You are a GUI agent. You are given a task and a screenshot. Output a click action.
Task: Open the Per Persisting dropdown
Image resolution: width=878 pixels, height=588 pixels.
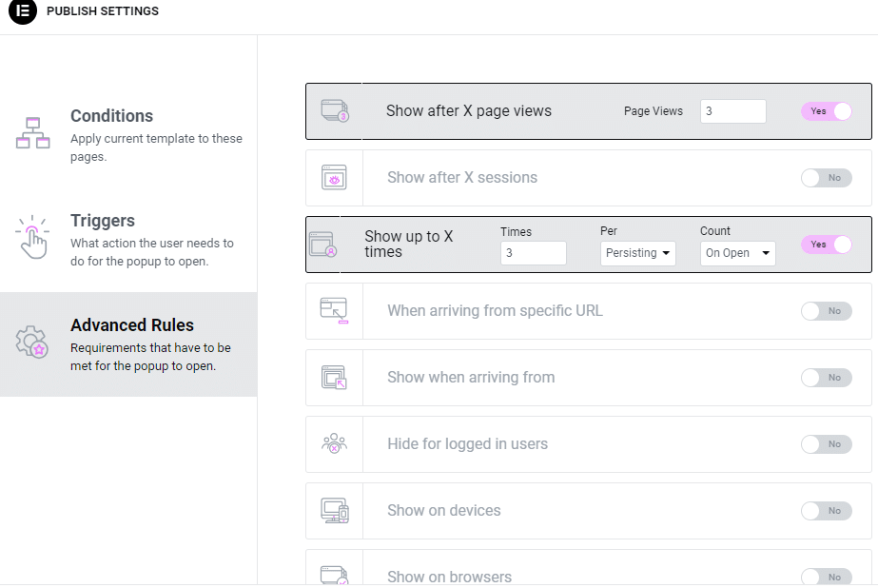(637, 253)
